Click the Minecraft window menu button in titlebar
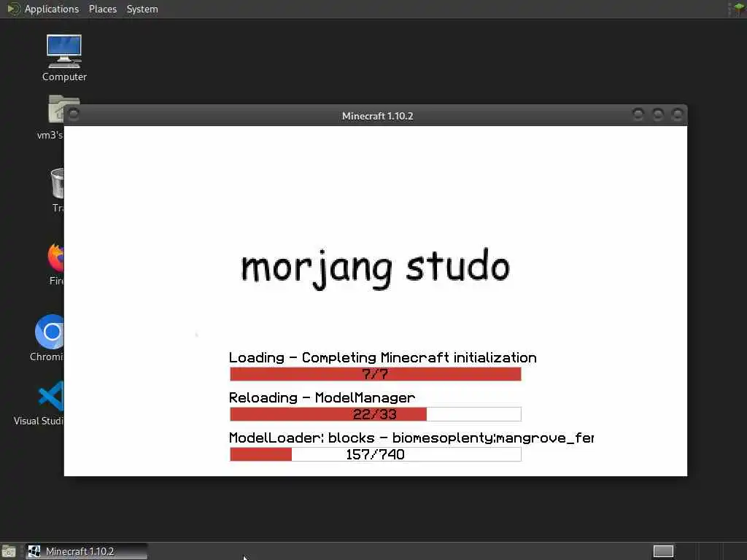 tap(74, 114)
